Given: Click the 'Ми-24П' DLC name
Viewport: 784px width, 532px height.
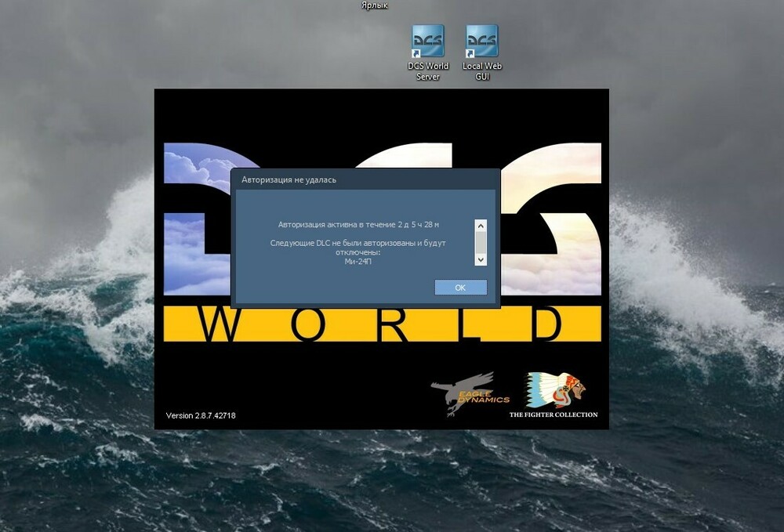Looking at the screenshot, I should 358,261.
